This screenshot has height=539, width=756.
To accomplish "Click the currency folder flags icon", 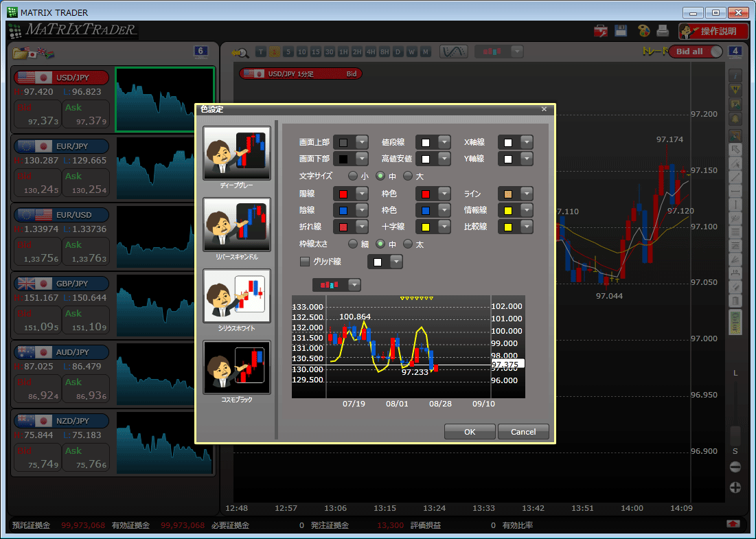I will tap(33, 53).
